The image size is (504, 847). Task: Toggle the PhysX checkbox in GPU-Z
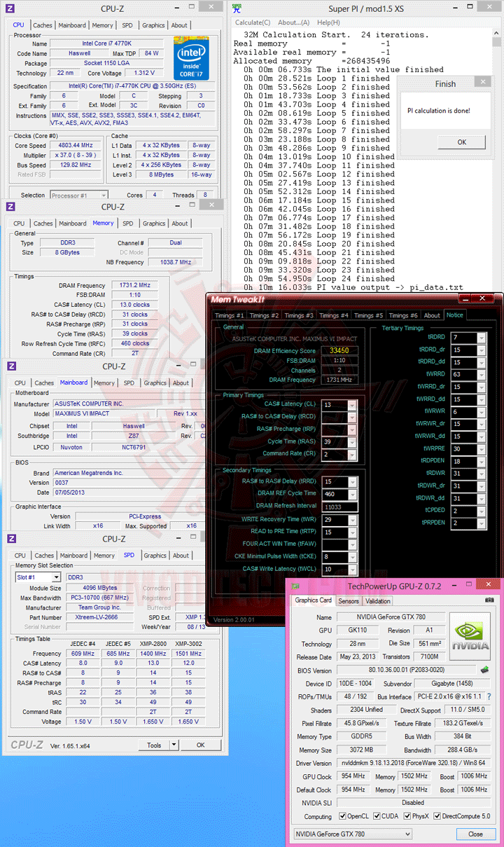[x=407, y=816]
